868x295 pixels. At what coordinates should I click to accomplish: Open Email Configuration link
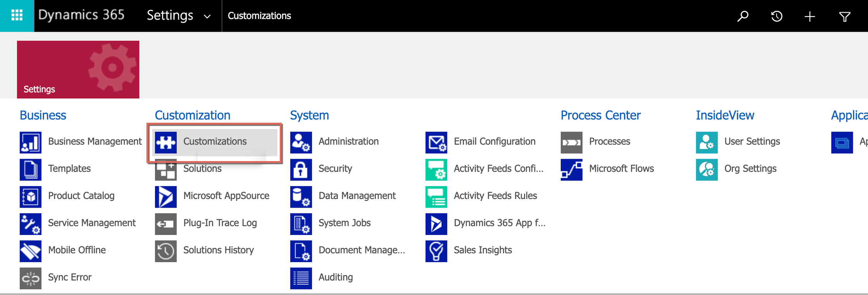[494, 141]
